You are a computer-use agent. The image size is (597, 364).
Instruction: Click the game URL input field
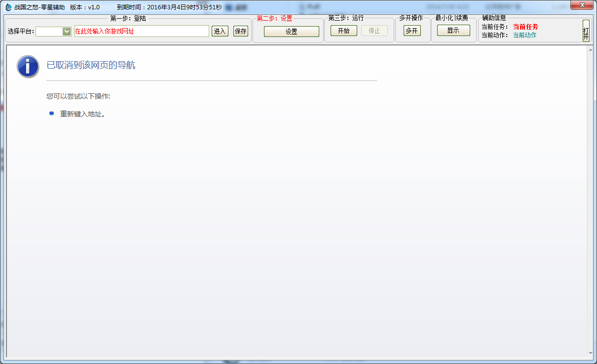[142, 31]
